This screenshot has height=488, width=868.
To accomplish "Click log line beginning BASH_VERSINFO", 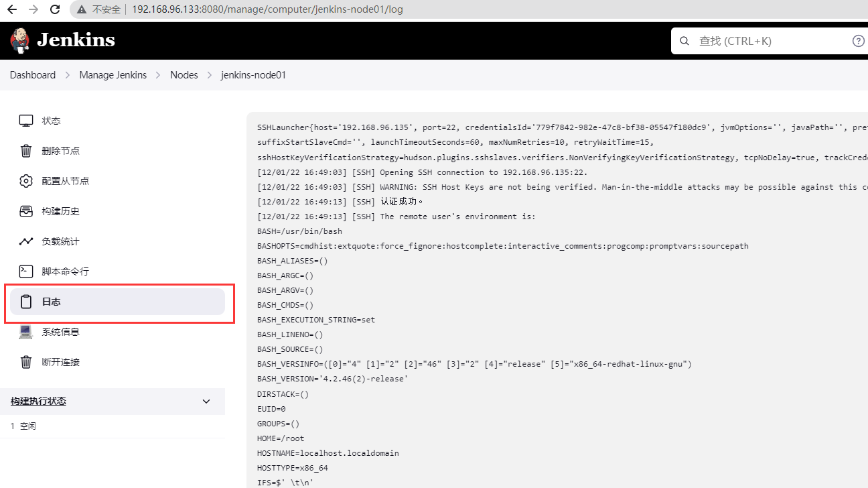I will [x=474, y=364].
